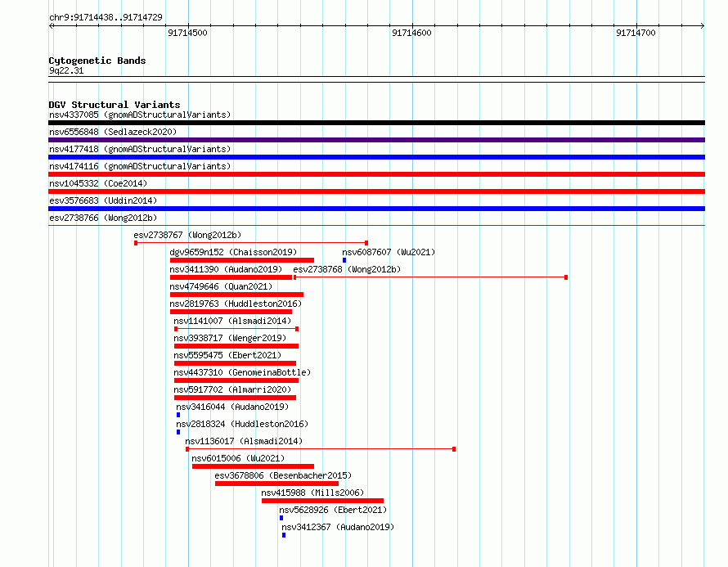Select the black nsv4337085 variant bar
Viewport: 728px width, 567px height.
(x=376, y=123)
